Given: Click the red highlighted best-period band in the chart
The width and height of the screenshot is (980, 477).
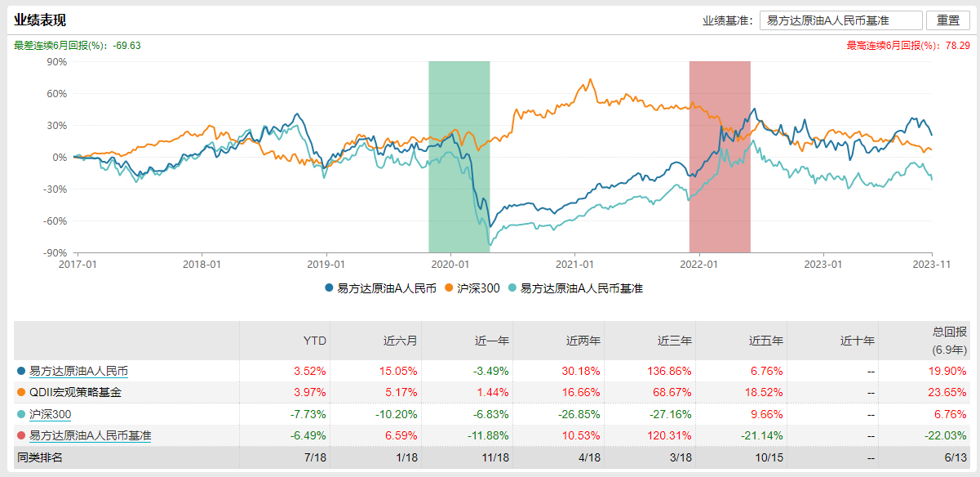Looking at the screenshot, I should (x=719, y=157).
